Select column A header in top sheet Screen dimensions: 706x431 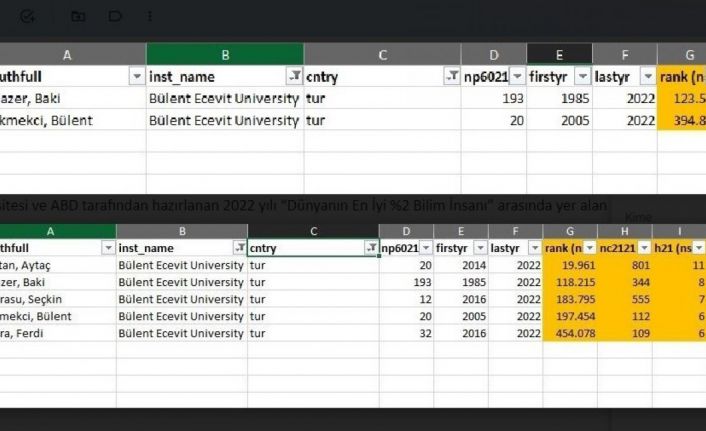tap(72, 54)
